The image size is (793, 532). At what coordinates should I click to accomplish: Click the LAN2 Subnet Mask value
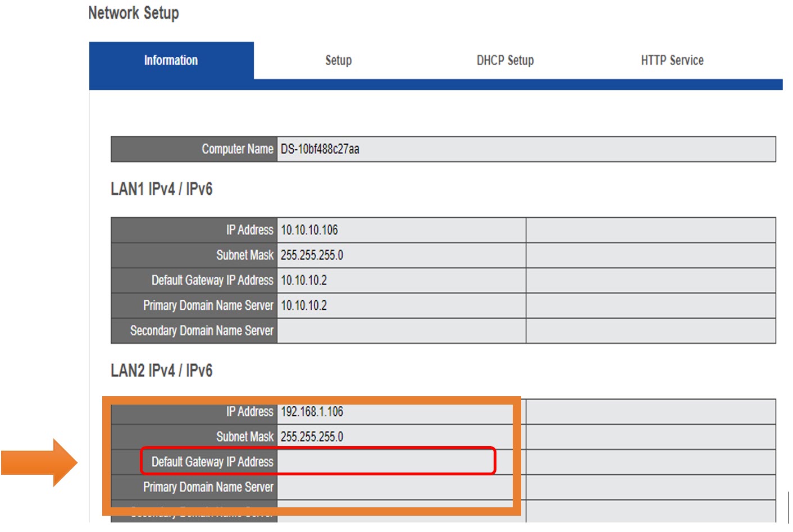point(312,437)
